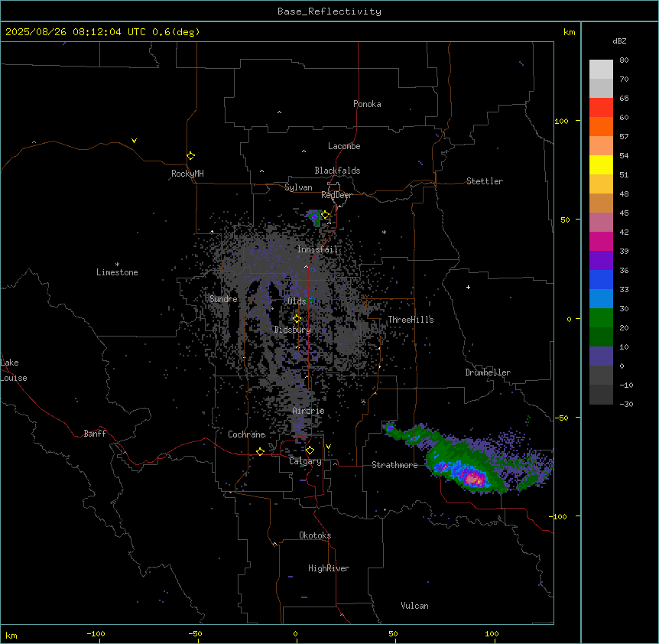Click the white asterisk east of Innisfail

pos(384,232)
